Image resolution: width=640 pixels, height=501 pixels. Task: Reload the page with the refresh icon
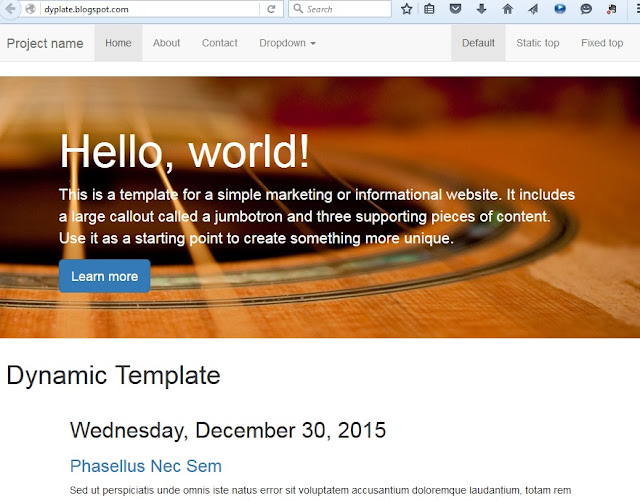pos(271,9)
